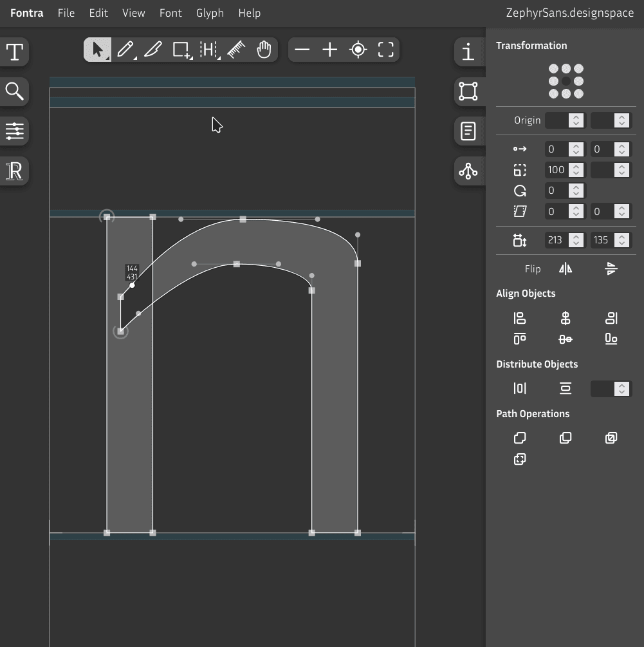Activate the Hand pan tool
Viewport: 644px width, 647px height.
tap(264, 50)
